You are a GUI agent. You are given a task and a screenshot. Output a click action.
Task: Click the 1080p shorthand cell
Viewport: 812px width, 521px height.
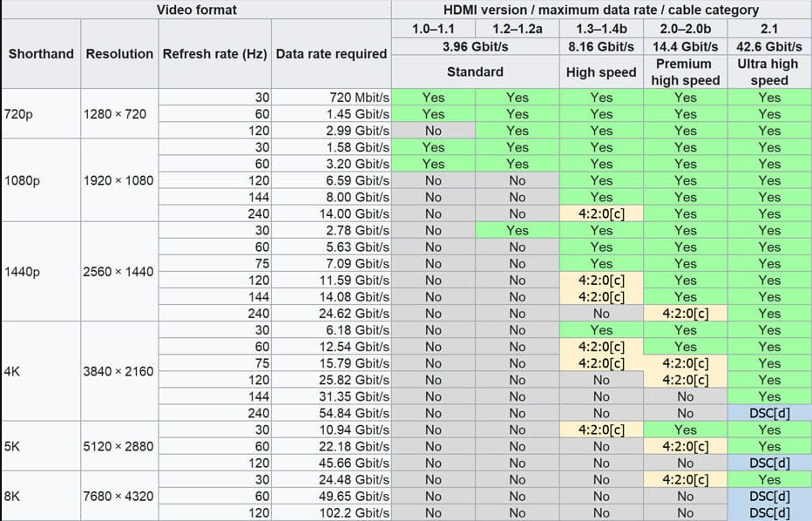[41, 180]
